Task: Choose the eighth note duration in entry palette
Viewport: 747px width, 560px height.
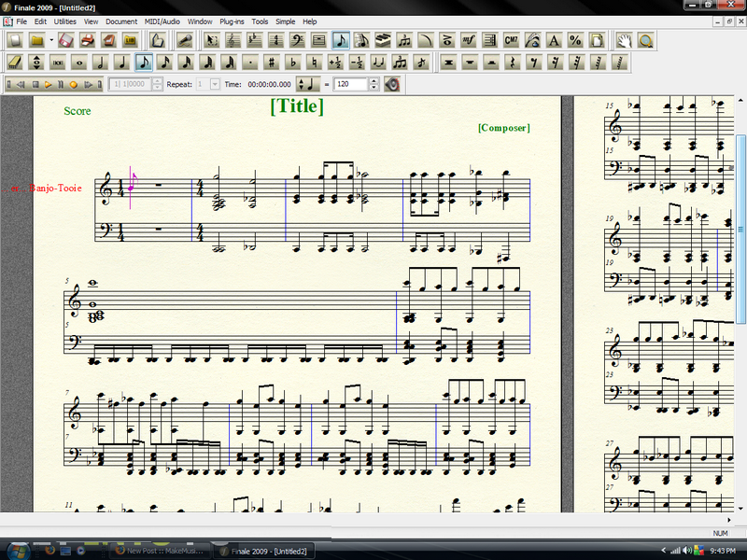Action: 144,63
